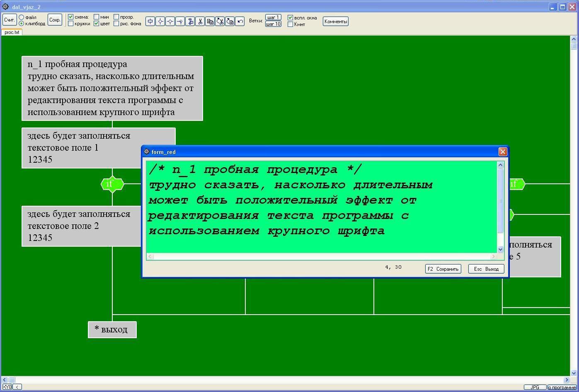Screen dimensions: 579x392
Task: Click the paste with curved arrow icon
Action: coord(230,21)
